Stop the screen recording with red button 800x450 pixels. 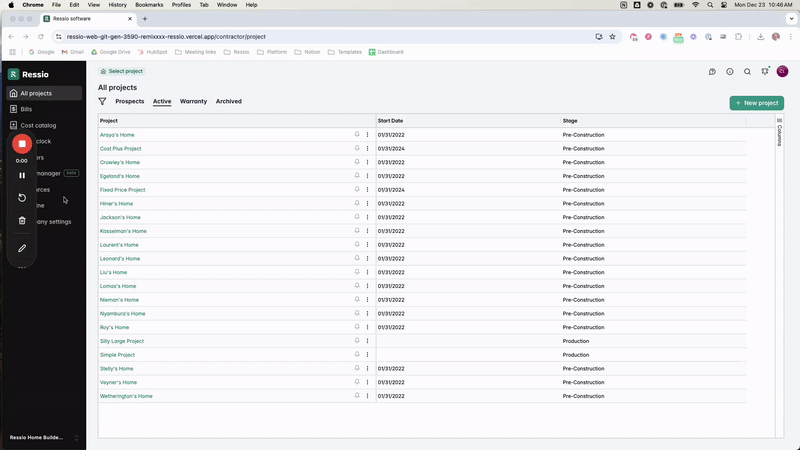[22, 144]
